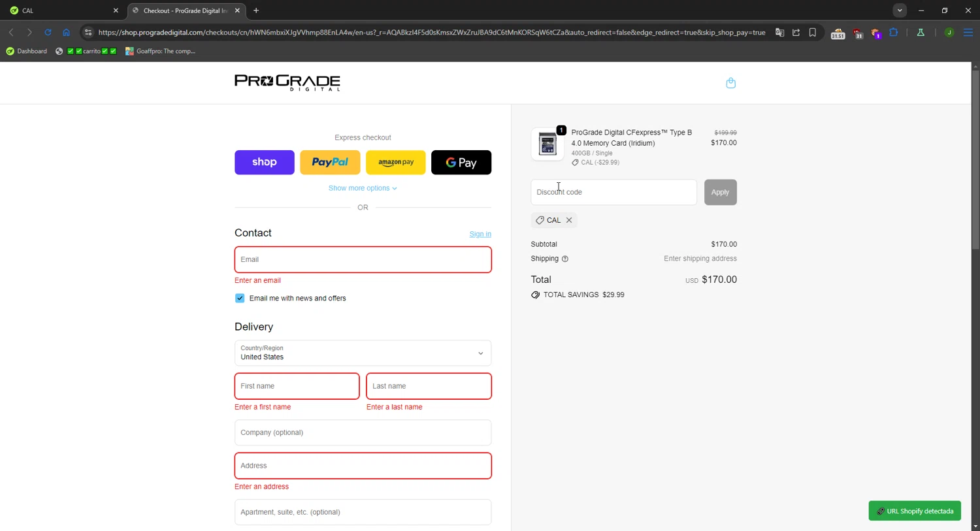
Task: Focus the First name field
Action: coord(297,386)
